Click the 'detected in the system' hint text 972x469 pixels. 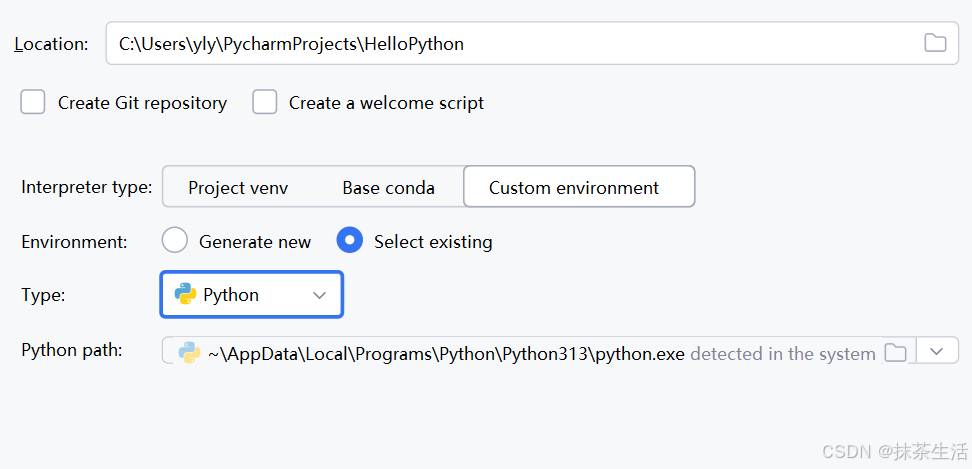pos(782,353)
